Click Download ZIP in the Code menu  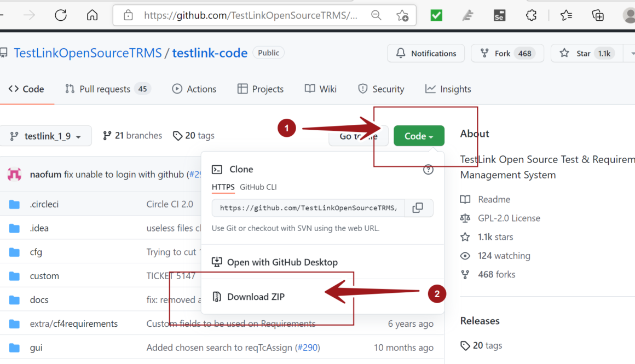[x=256, y=297]
